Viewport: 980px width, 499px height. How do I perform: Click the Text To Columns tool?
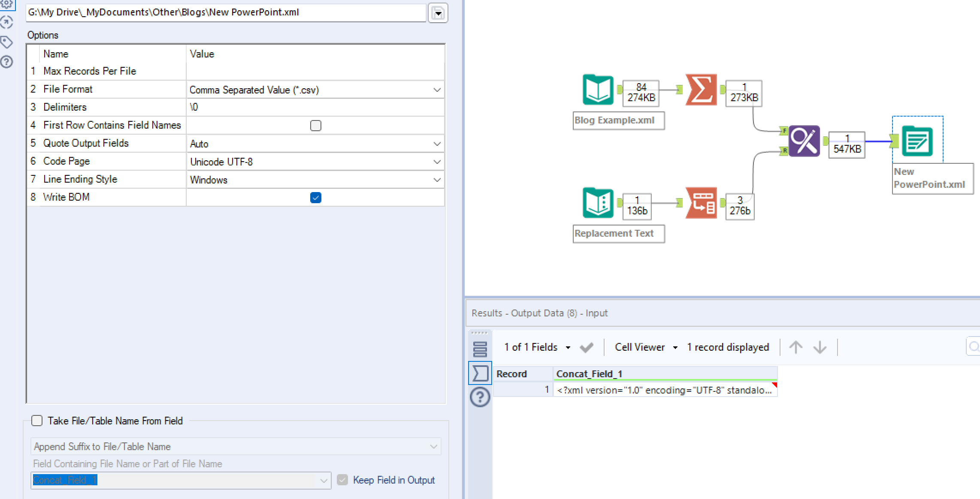pos(701,203)
